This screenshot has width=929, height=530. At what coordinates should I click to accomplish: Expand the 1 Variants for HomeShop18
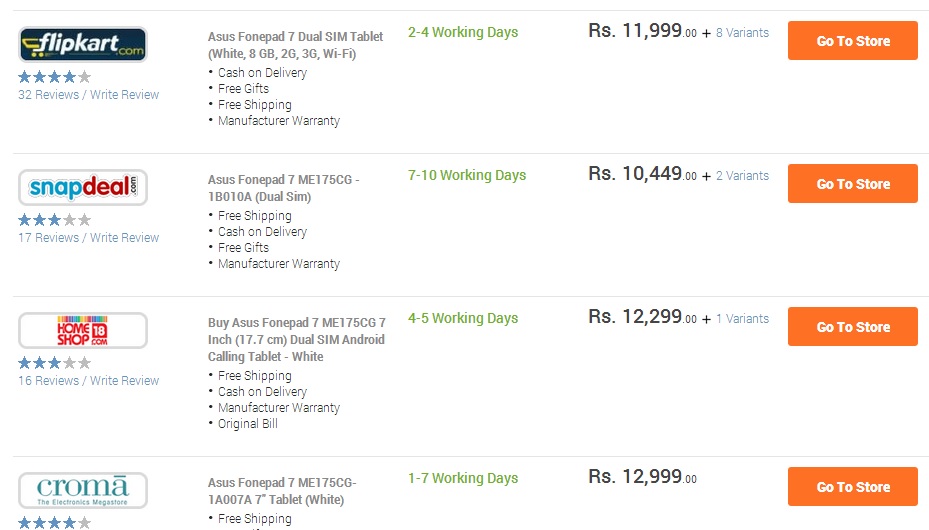742,319
